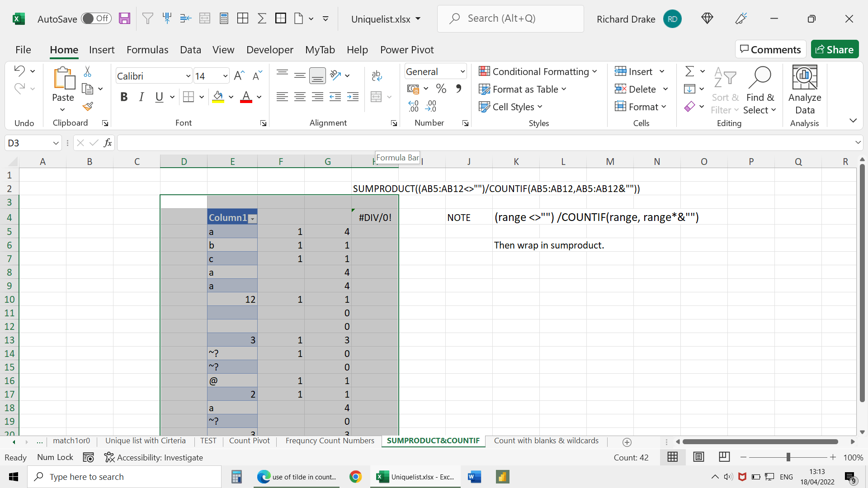Click the Format Painter brush icon
The width and height of the screenshot is (868, 488).
coord(88,107)
